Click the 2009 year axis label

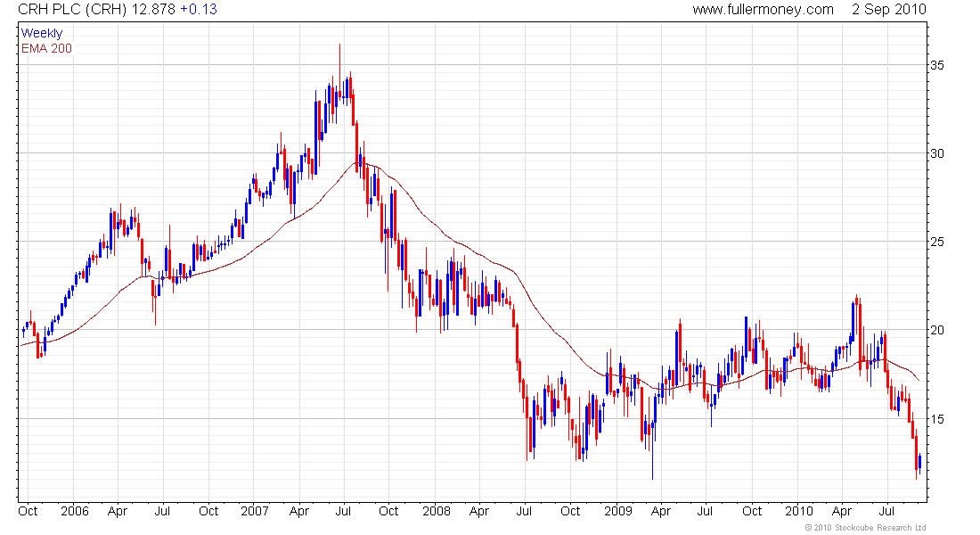[618, 511]
